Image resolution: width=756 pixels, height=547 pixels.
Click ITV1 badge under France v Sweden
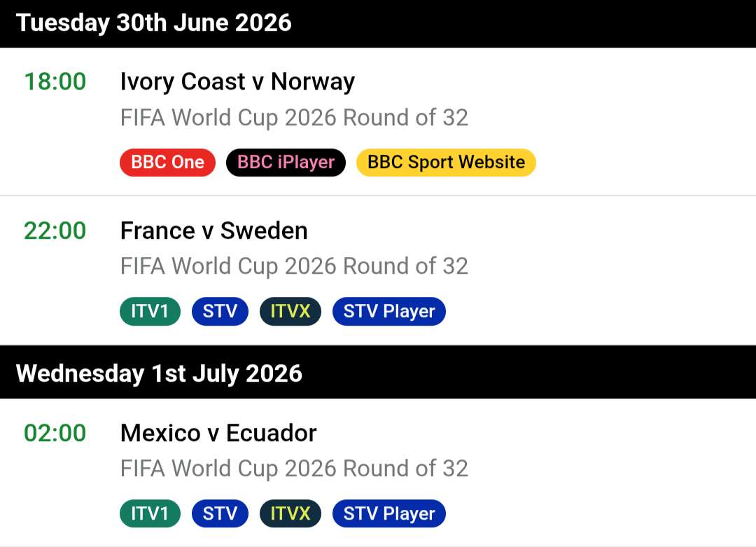tap(150, 312)
